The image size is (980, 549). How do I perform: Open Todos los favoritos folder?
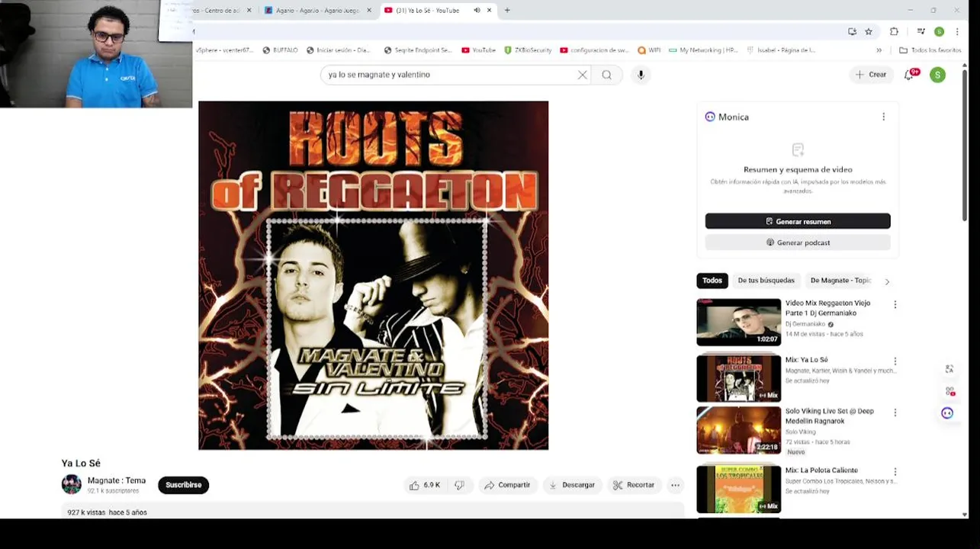[x=930, y=50]
